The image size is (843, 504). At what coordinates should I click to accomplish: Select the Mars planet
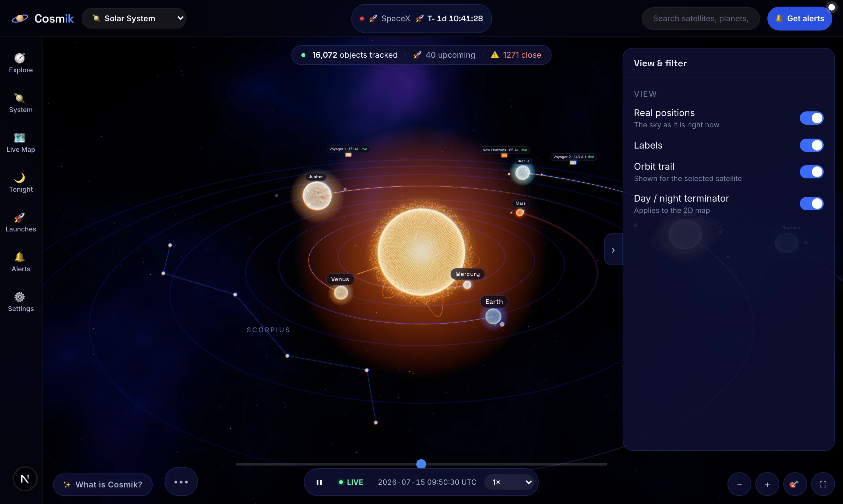click(x=520, y=213)
